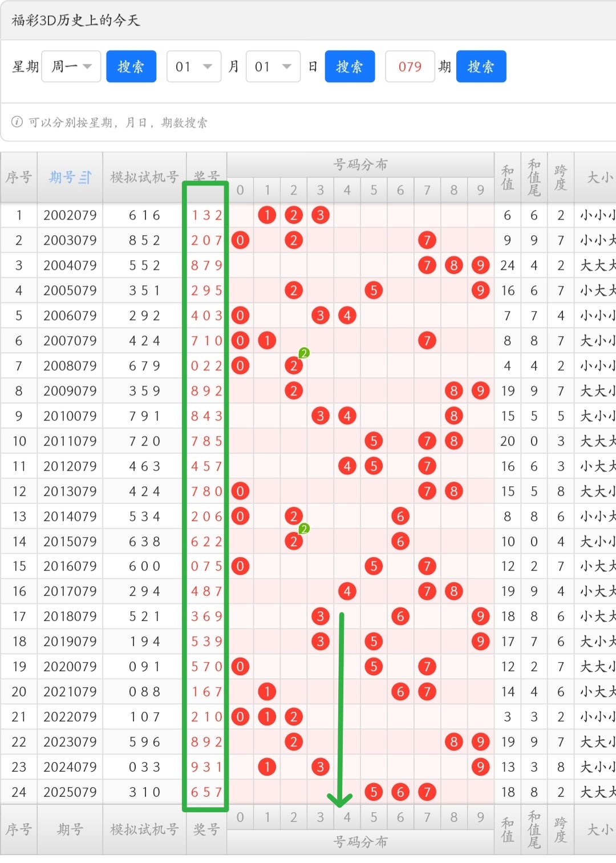616x863 pixels.
Task: Click trial number 0 8 8 in row 20
Action: (144, 692)
